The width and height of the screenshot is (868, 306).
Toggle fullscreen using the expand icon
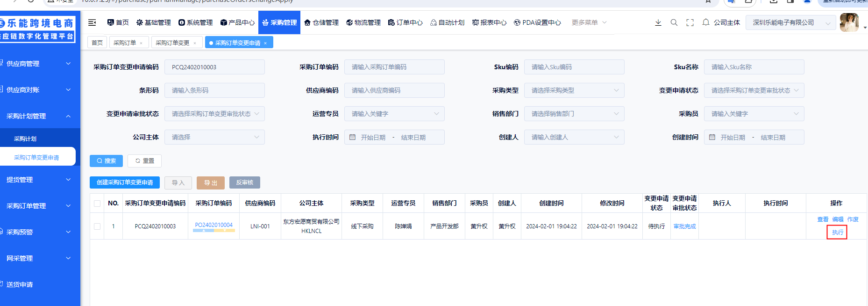690,22
